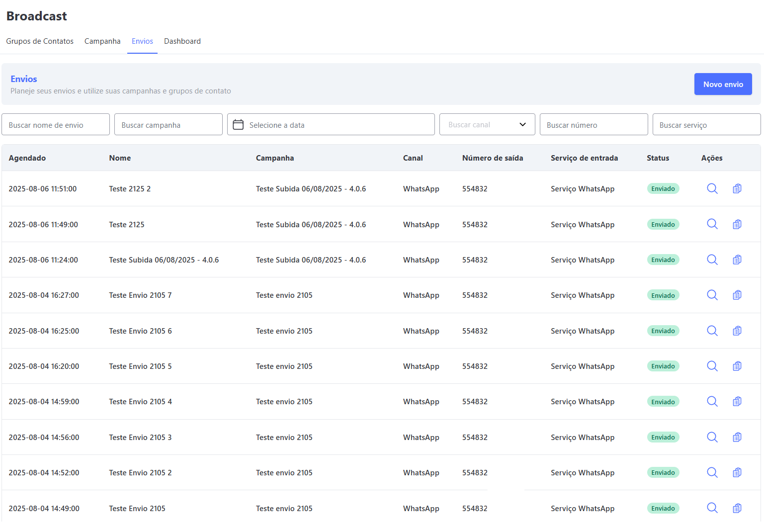Click the Novo envio button
The height and width of the screenshot is (532, 764).
pyautogui.click(x=723, y=85)
